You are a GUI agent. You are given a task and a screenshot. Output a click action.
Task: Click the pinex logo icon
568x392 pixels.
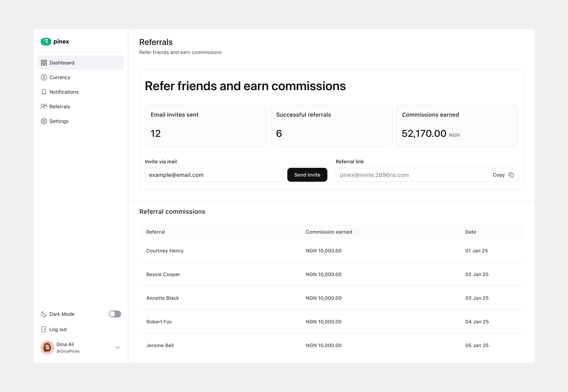point(46,42)
